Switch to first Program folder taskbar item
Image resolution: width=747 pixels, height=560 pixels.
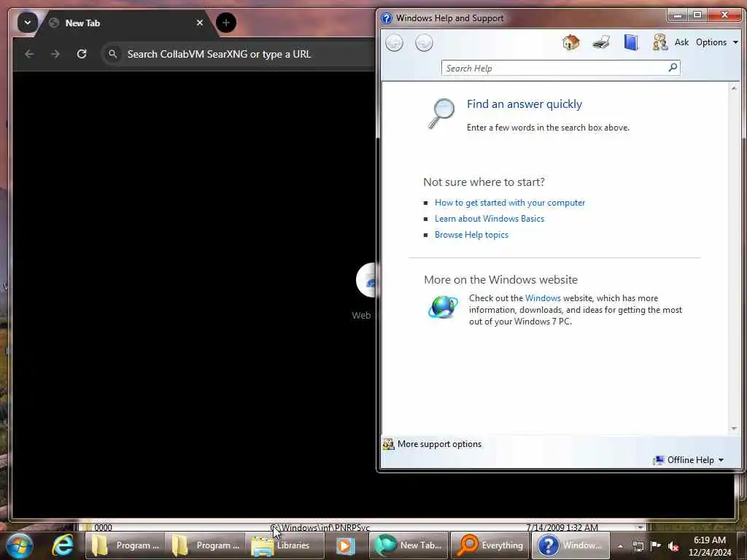[125, 545]
